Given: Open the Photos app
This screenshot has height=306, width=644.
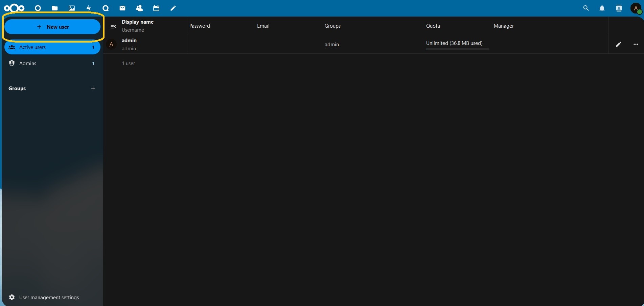Looking at the screenshot, I should (x=72, y=8).
